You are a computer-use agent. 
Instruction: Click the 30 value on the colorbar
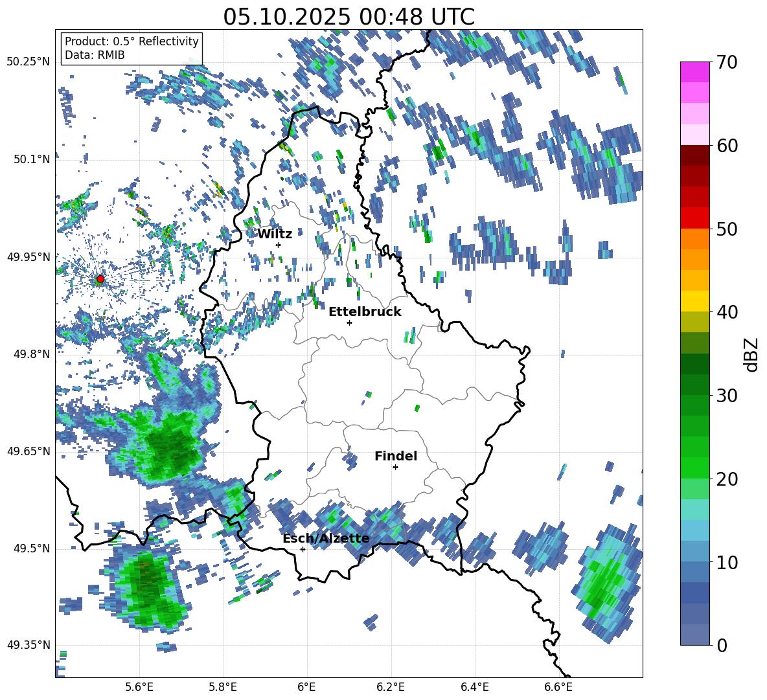(x=726, y=396)
